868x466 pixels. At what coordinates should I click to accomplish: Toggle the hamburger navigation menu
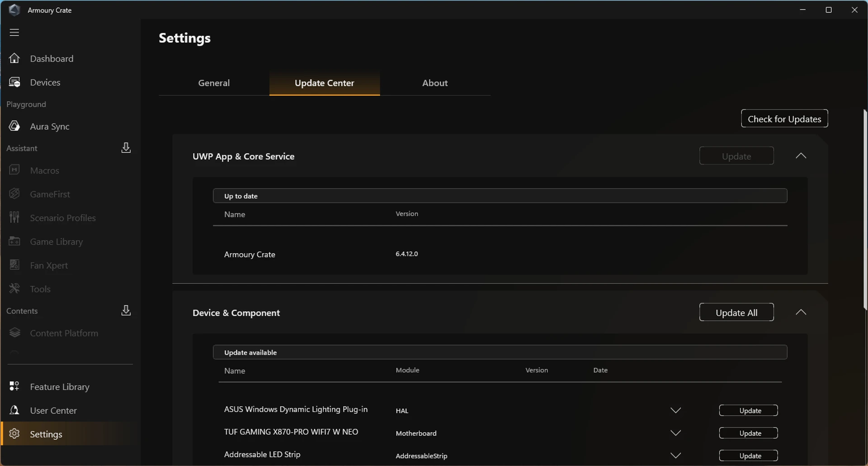tap(14, 33)
